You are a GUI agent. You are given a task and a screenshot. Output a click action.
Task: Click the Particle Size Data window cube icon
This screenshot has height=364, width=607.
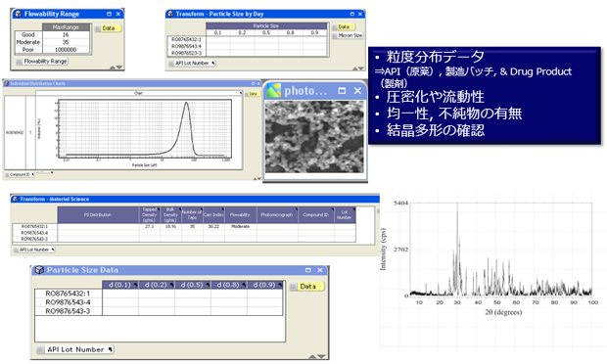coord(39,270)
